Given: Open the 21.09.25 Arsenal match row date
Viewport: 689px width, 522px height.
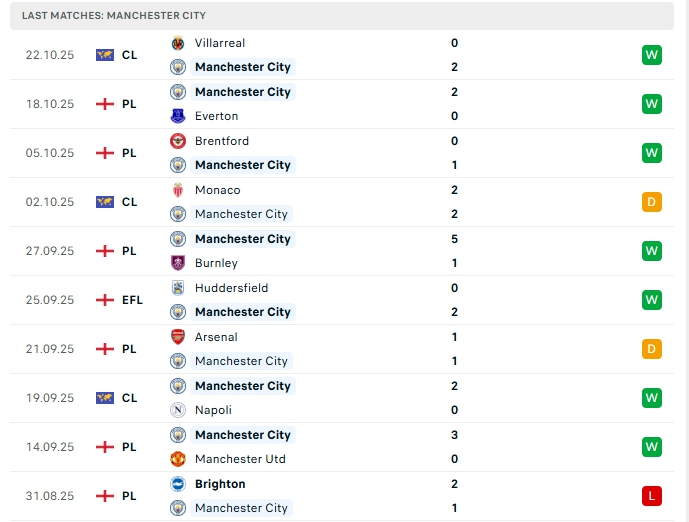Looking at the screenshot, I should [50, 349].
